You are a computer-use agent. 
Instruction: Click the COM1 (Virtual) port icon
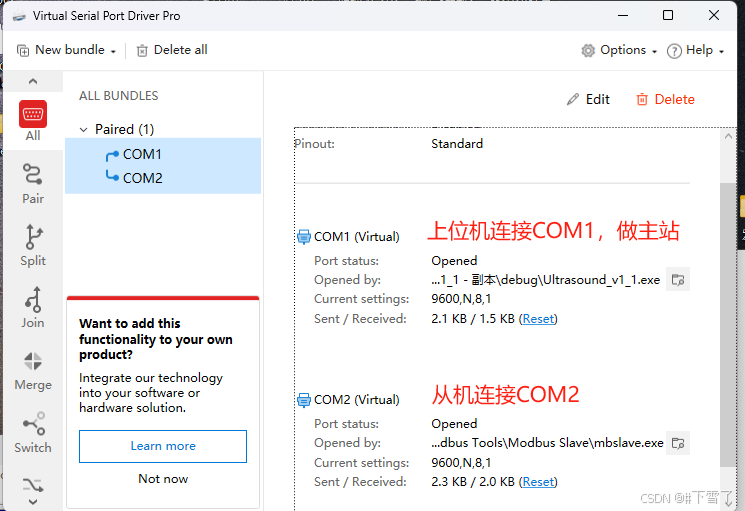pyautogui.click(x=304, y=237)
